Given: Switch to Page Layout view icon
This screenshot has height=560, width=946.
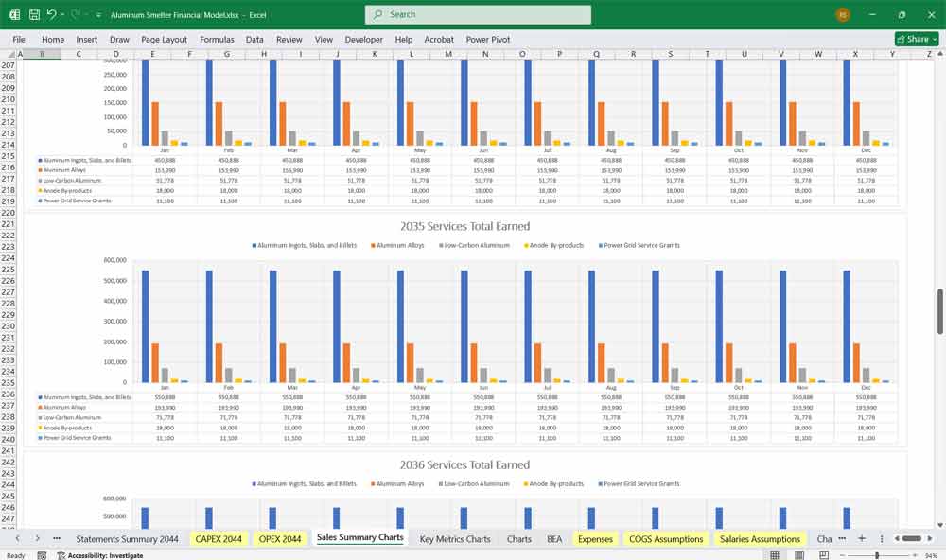Looking at the screenshot, I should (799, 555).
